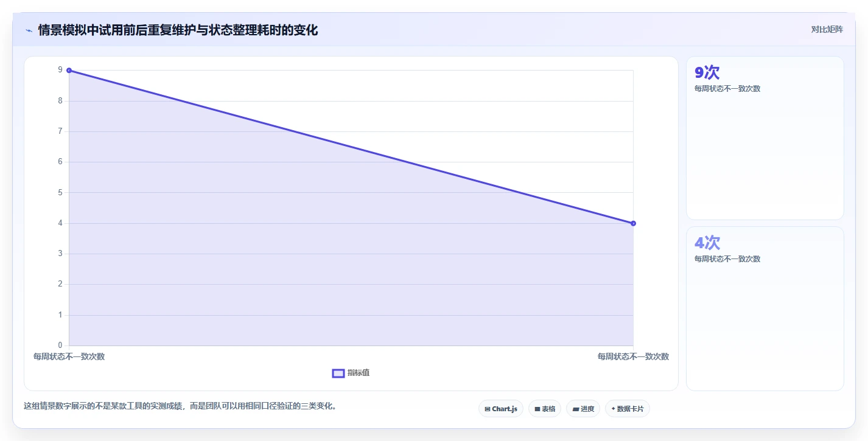Screen dimensions: 868x441
Task: Click the lightning icon beside the title
Action: coord(29,30)
